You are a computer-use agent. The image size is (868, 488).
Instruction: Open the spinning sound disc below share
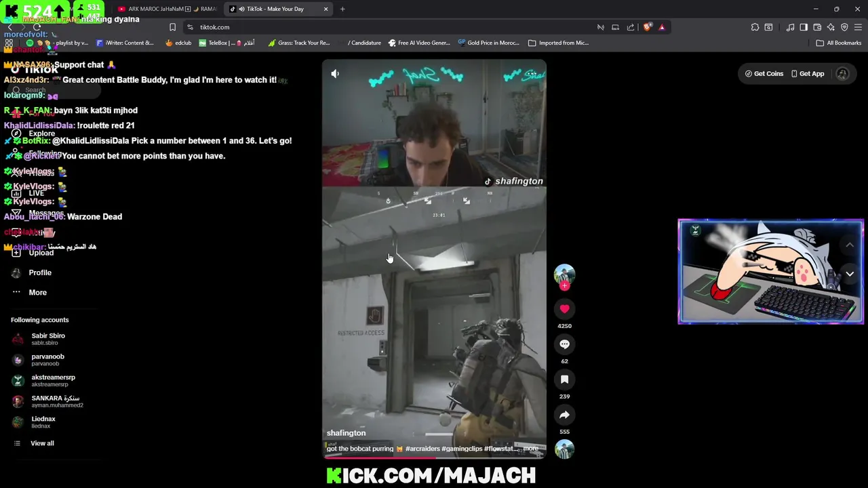click(564, 449)
